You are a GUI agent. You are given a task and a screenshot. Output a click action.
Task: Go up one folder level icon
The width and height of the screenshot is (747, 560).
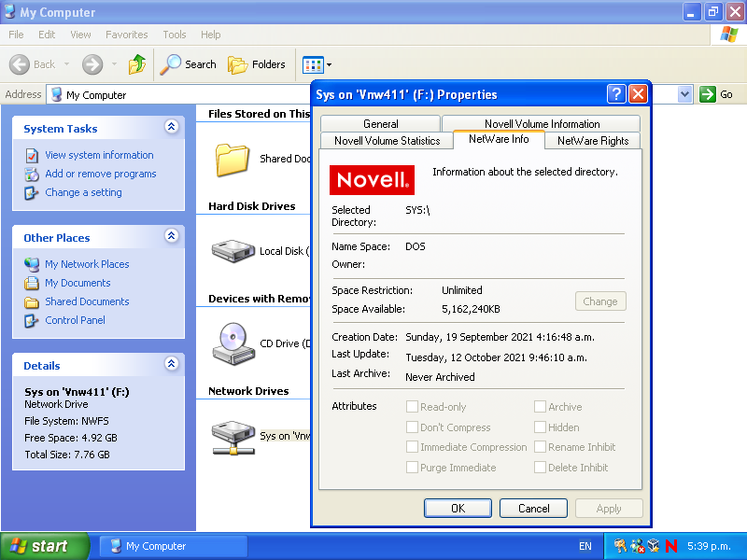coord(137,64)
